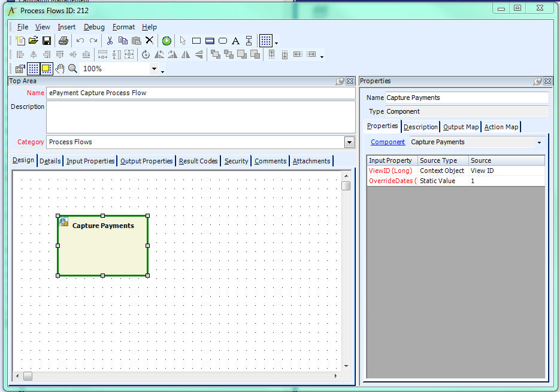Select the Rectangle drawing tool
The height and width of the screenshot is (392, 560).
click(x=196, y=41)
